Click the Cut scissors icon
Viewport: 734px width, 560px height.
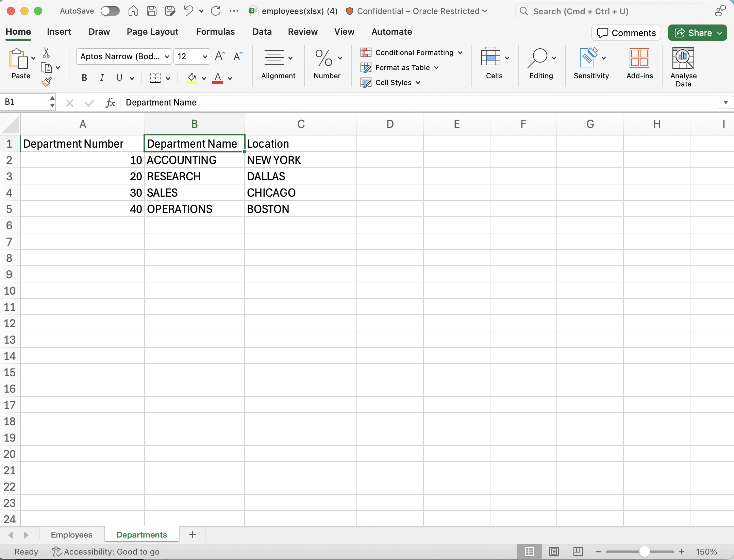[x=46, y=53]
